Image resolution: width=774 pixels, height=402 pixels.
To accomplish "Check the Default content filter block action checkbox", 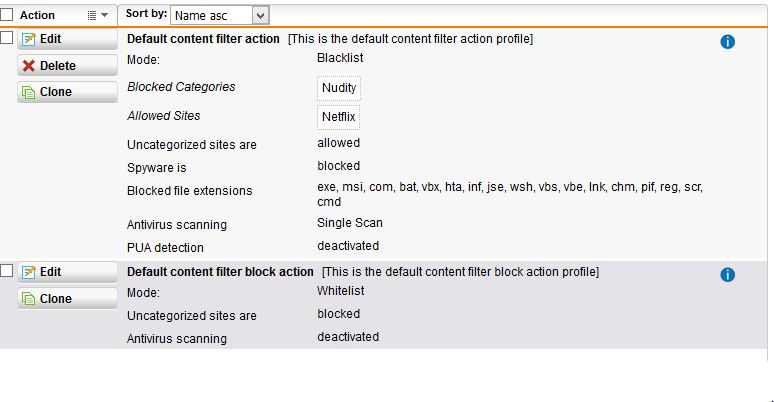I will tap(6, 270).
